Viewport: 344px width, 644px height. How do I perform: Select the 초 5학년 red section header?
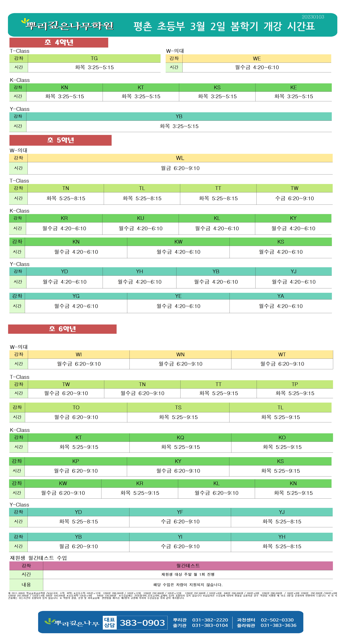[60, 140]
